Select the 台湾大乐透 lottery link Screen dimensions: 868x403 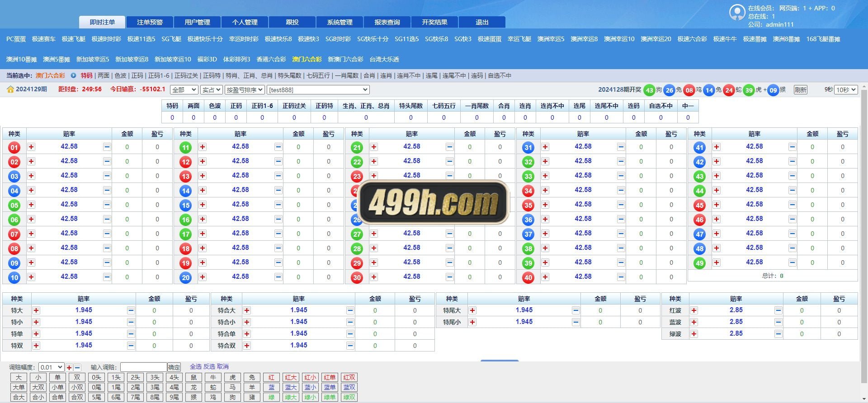[x=384, y=59]
